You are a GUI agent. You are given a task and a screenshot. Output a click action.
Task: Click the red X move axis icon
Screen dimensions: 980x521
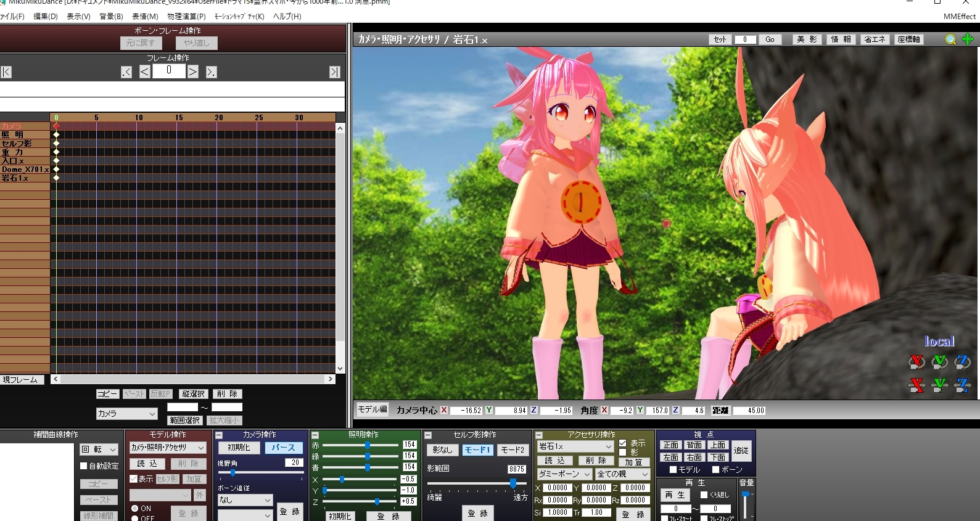pos(917,385)
